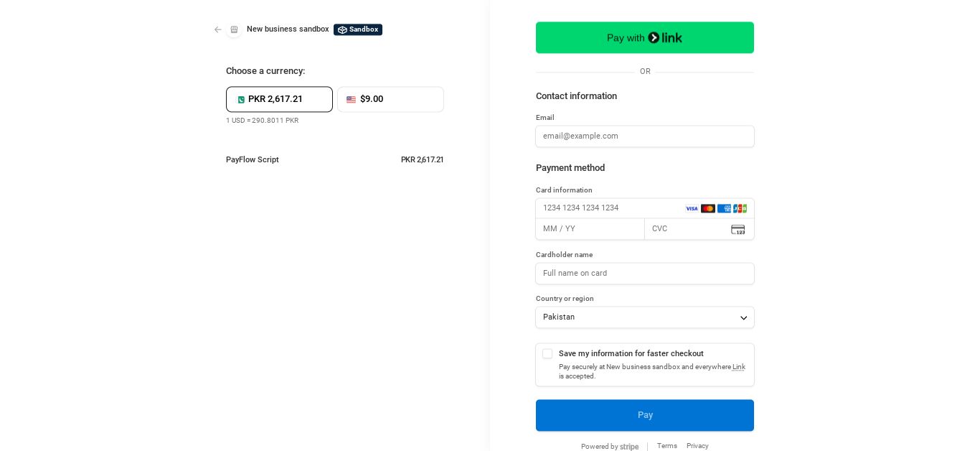Click the blue Pay button
The width and height of the screenshot is (980, 451).
(644, 415)
